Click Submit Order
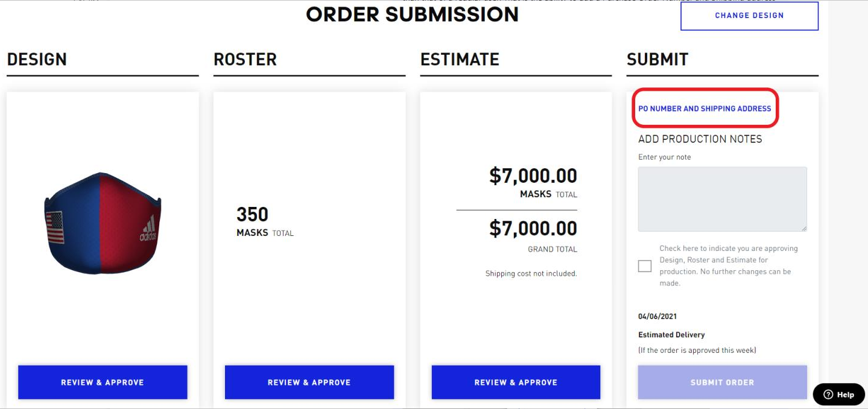868x409 pixels. [x=722, y=382]
